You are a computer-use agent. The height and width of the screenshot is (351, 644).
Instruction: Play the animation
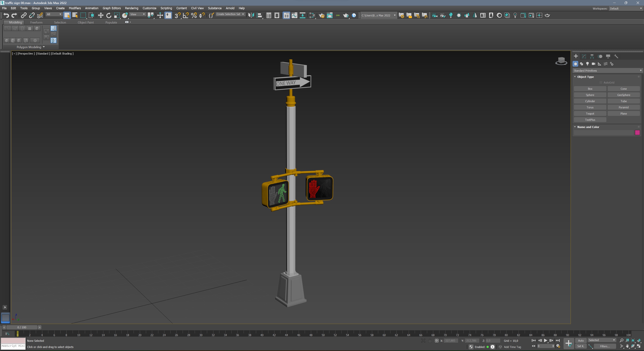(546, 340)
